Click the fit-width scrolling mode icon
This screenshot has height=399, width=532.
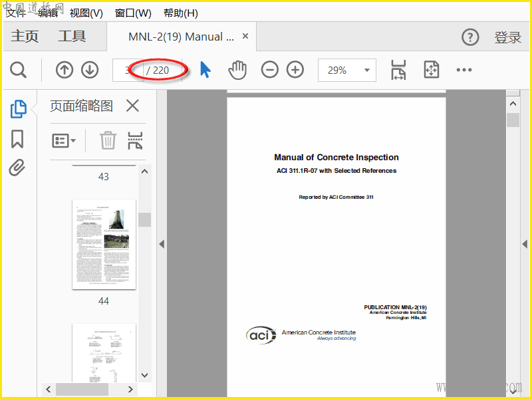point(398,70)
